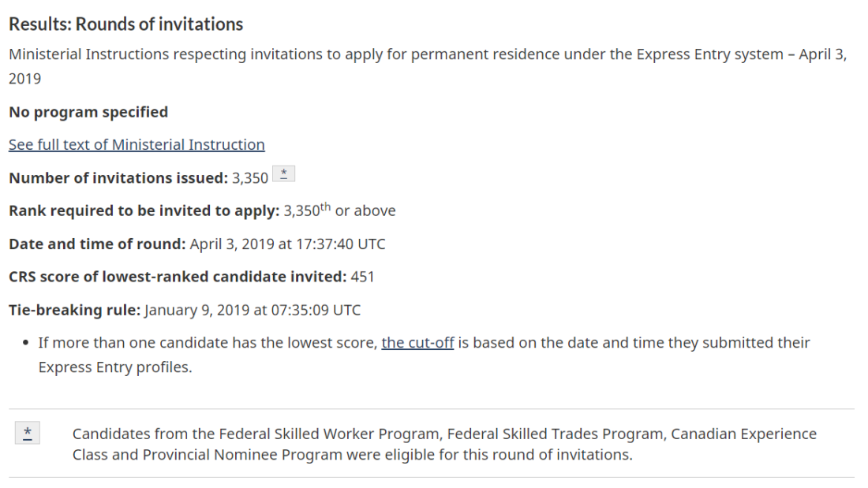Click the Results: Rounds of invitations heading

click(126, 24)
